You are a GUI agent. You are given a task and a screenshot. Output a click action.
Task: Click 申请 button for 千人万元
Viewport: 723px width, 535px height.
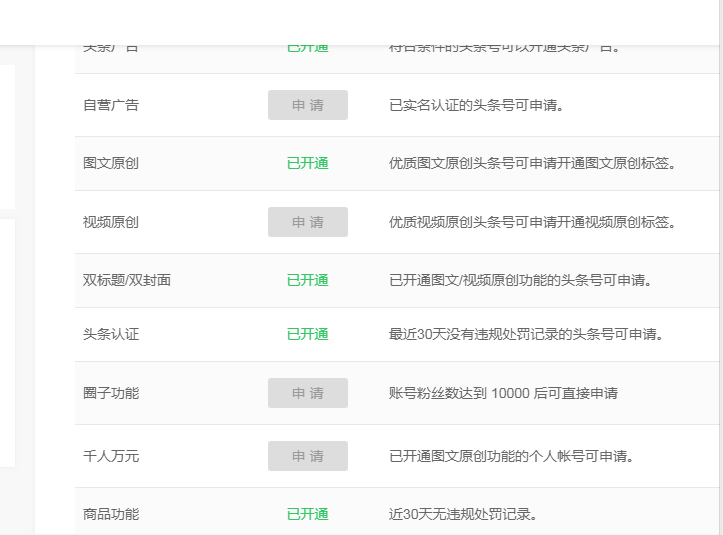point(308,456)
